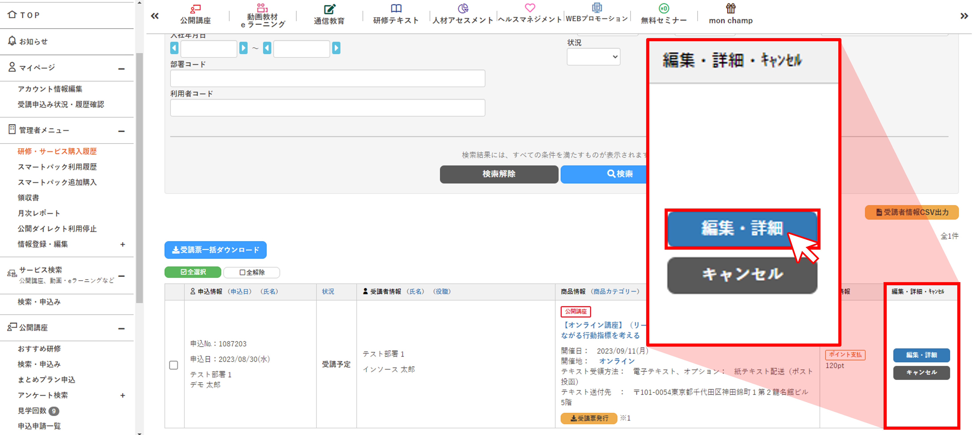Focus the 利用者コード input field
The width and height of the screenshot is (980, 435).
(328, 107)
